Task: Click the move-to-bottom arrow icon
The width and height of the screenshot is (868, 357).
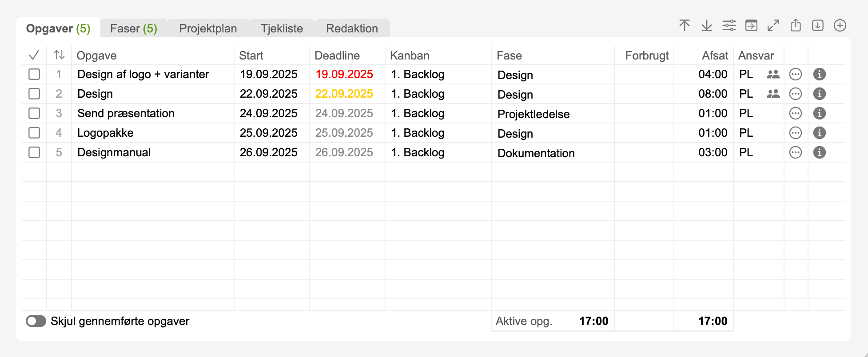Action: click(x=707, y=26)
